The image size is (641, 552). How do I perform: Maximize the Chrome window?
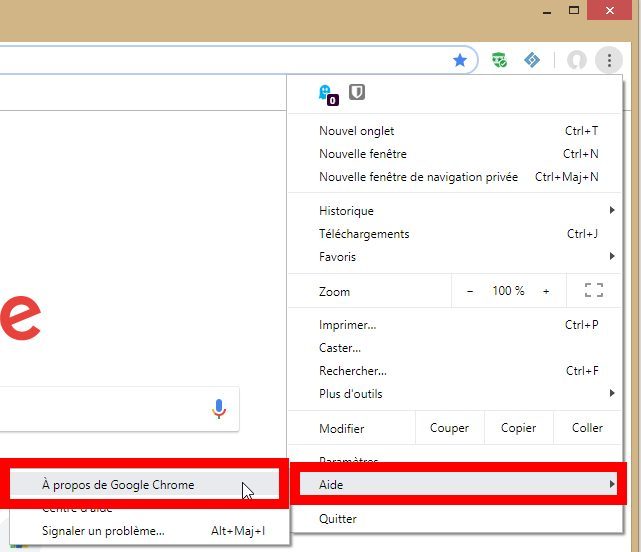574,10
